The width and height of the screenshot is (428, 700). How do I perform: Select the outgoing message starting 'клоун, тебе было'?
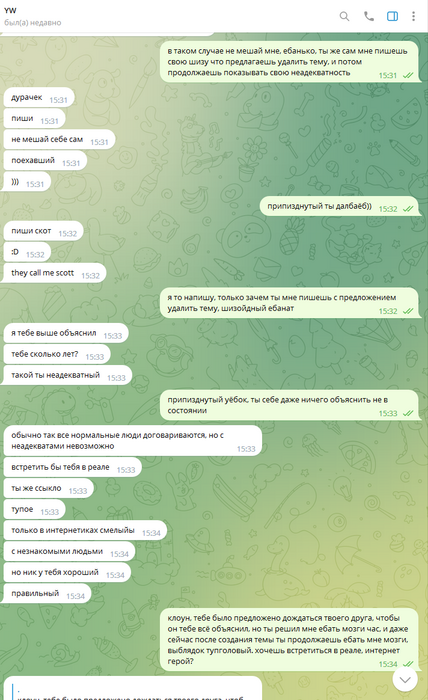click(x=290, y=639)
